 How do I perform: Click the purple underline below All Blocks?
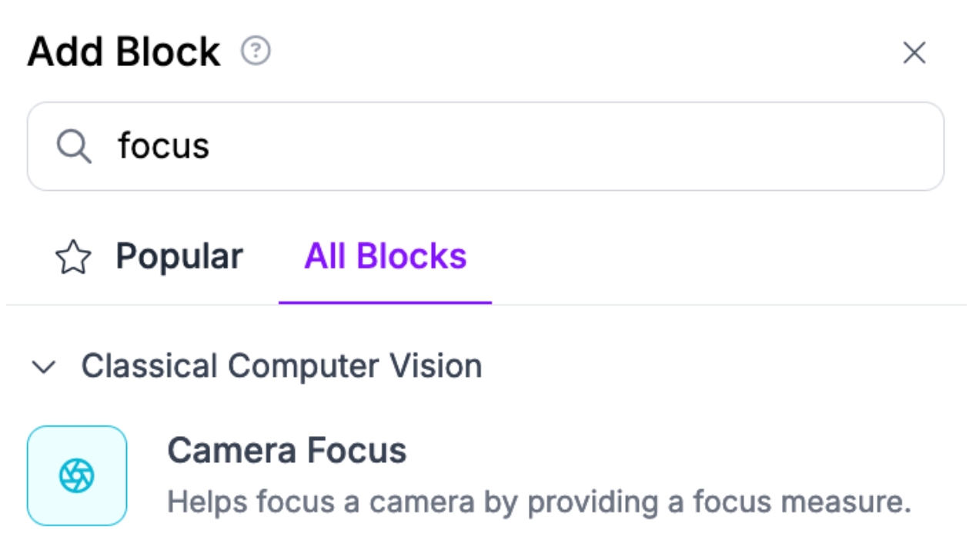(385, 302)
